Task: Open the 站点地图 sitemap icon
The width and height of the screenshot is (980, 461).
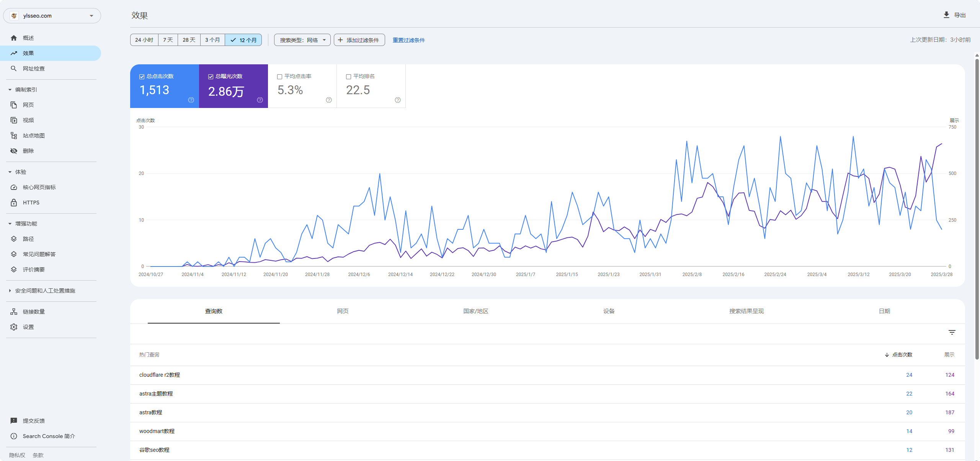Action: (14, 136)
